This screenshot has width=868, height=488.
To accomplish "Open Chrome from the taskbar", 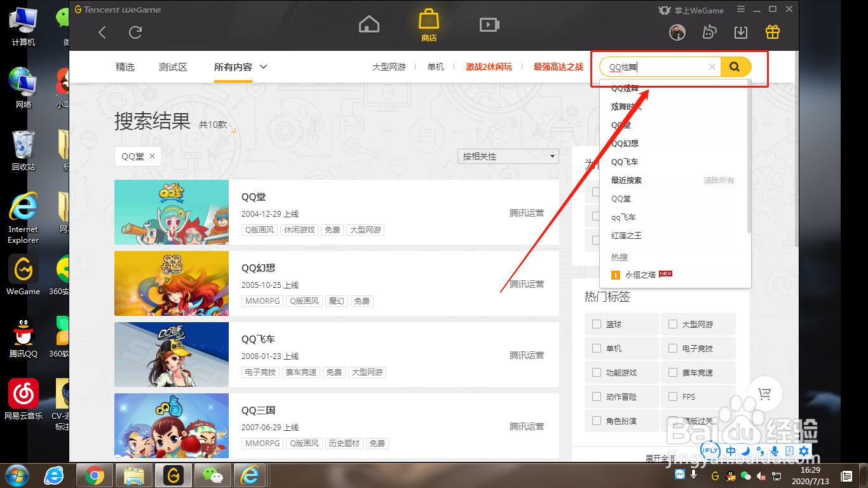I will pos(95,475).
